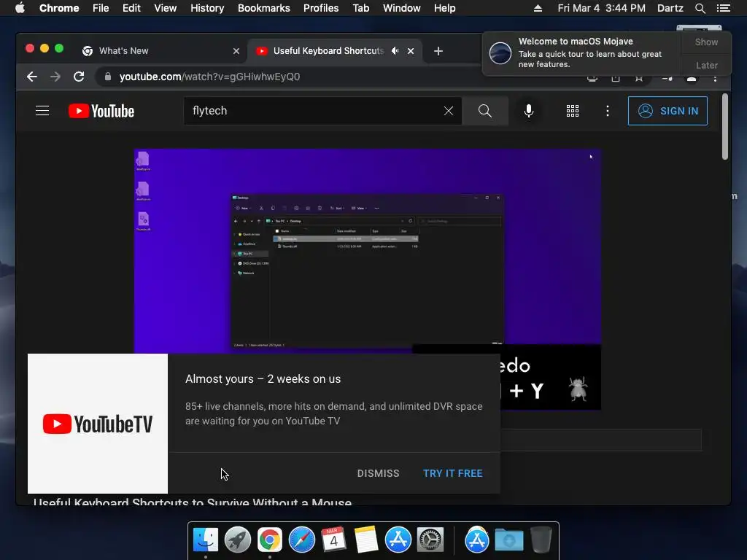The height and width of the screenshot is (560, 747).
Task: Open Spotlight search in menu bar
Action: tap(700, 8)
